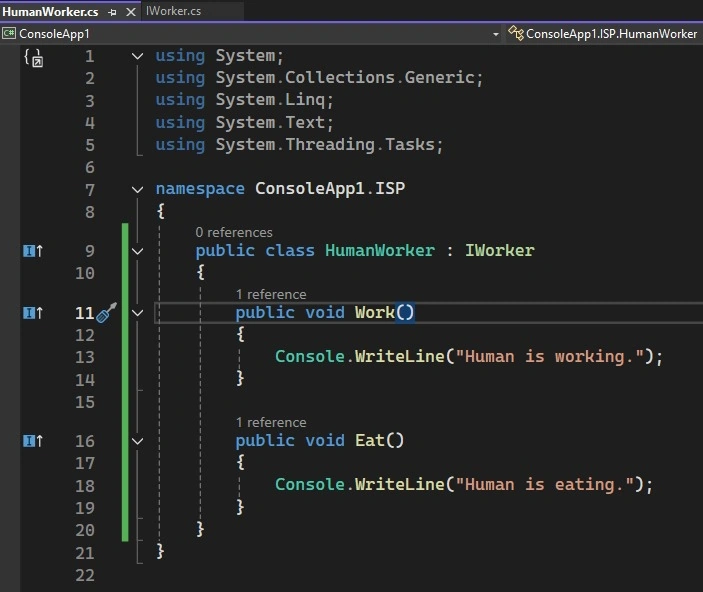This screenshot has width=703, height=592.
Task: Collapse the namespace ConsoleApp1.ISP region
Action: click(x=138, y=189)
